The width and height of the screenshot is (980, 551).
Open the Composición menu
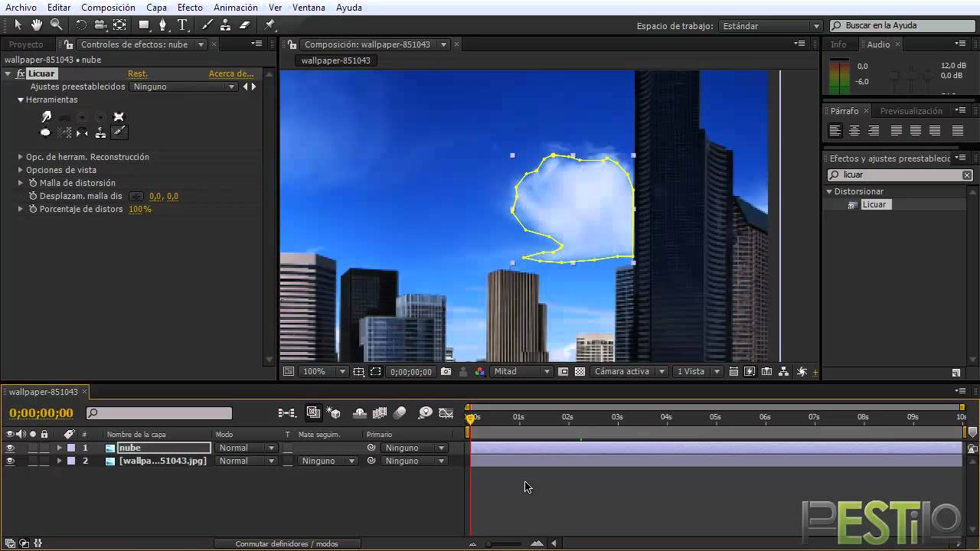[108, 8]
